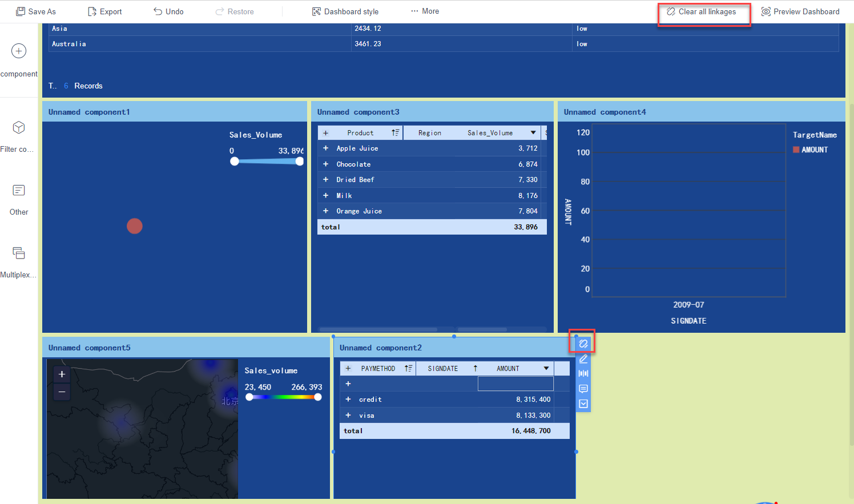Click the red bubble in component1
The image size is (854, 504).
[x=135, y=226]
